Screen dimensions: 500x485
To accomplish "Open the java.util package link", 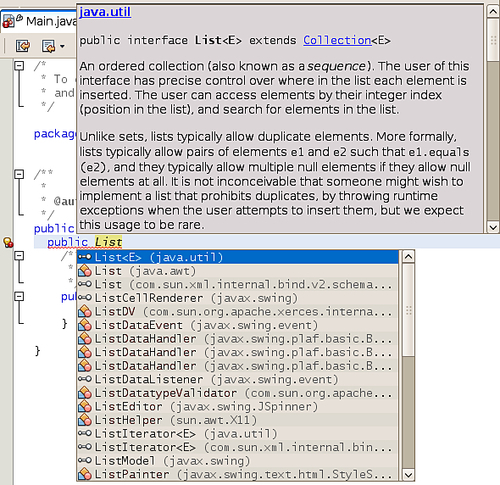I will pyautogui.click(x=105, y=12).
